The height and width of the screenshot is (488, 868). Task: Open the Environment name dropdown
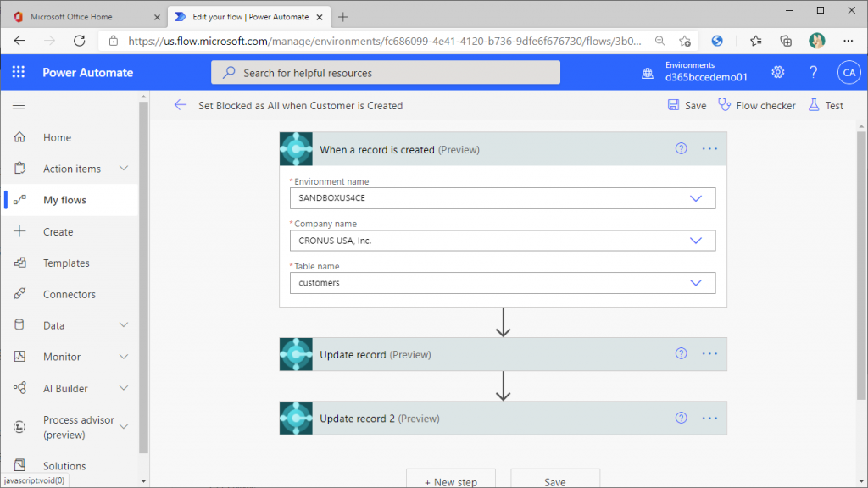tap(503, 198)
